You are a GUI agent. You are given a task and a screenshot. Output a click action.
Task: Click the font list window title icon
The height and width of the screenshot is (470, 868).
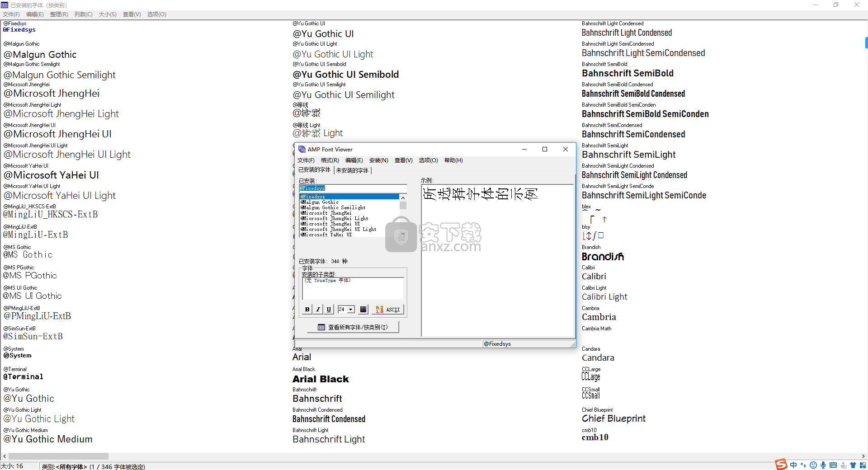[5, 5]
